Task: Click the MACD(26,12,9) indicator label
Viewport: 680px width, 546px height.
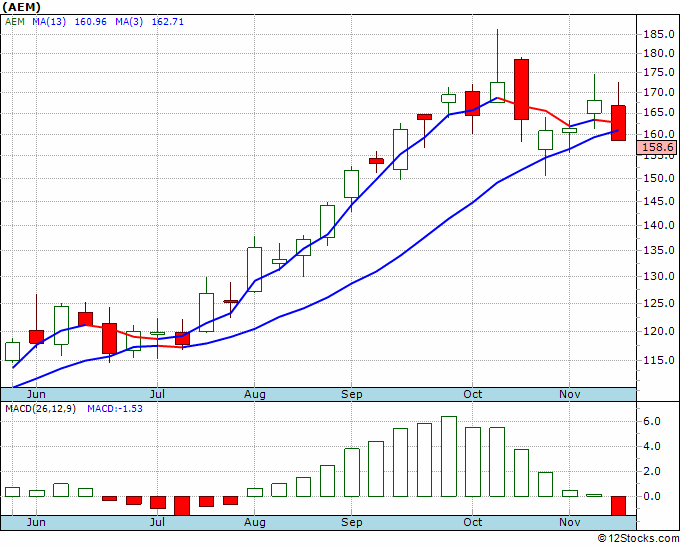Action: (x=40, y=409)
